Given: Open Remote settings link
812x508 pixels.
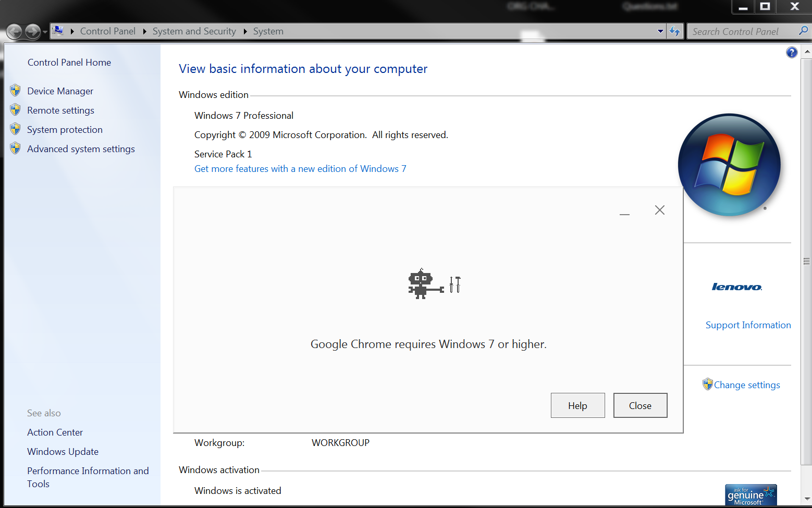Looking at the screenshot, I should tap(61, 110).
